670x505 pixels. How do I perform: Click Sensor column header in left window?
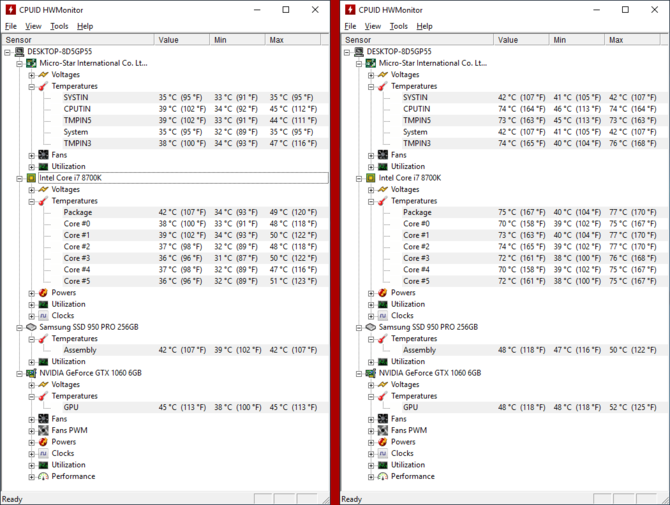tap(78, 40)
